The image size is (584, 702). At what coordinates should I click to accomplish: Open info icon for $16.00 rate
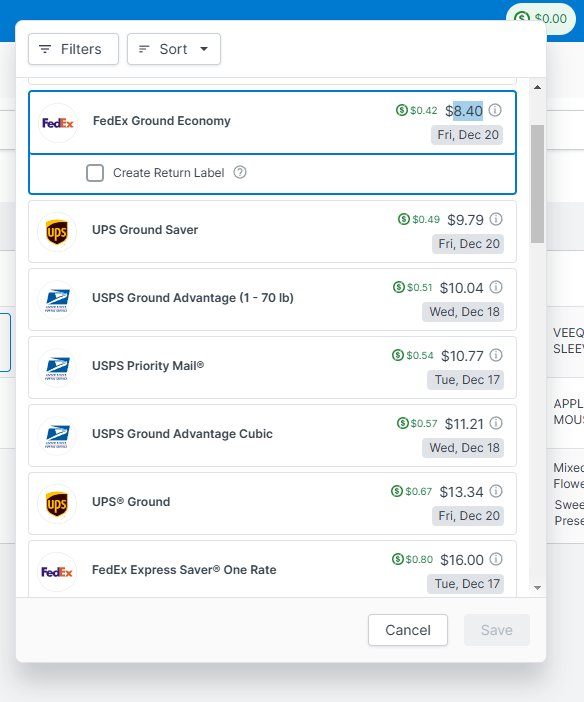click(x=496, y=560)
